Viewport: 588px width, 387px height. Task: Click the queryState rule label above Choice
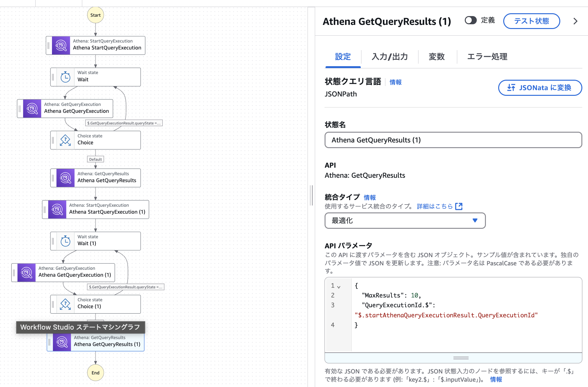pyautogui.click(x=124, y=123)
